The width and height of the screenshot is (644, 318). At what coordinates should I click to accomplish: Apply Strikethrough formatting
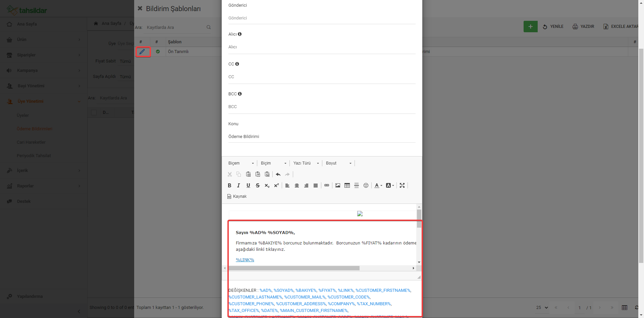tap(258, 185)
